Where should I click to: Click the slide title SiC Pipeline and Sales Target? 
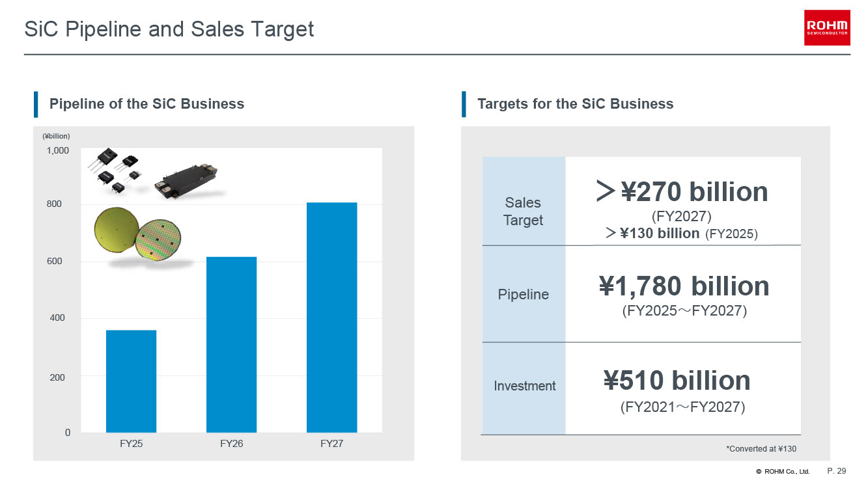click(x=169, y=29)
